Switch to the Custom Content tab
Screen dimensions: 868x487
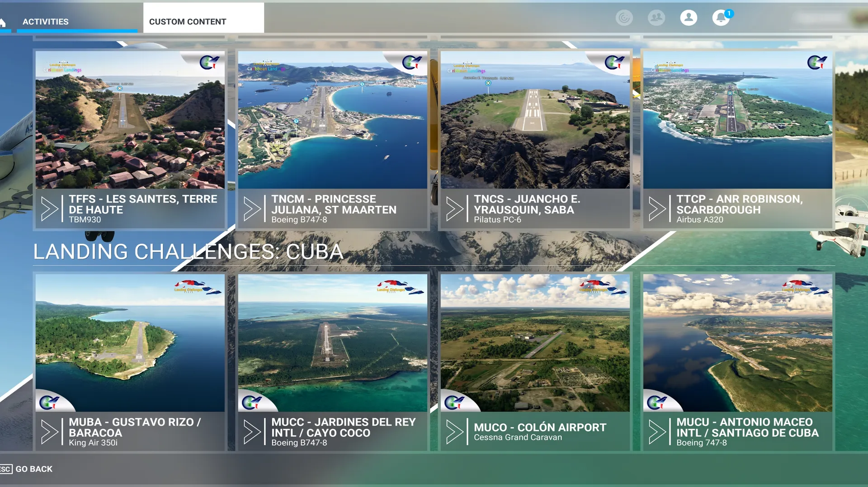pos(203,18)
